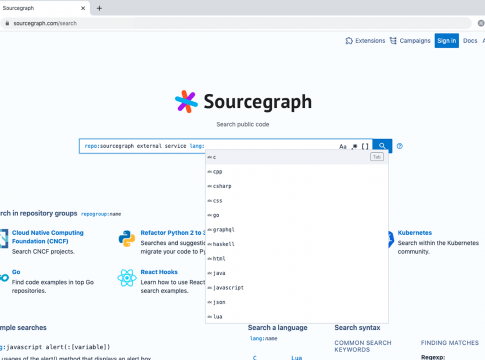This screenshot has width=485, height=360.
Task: Click 'COMMON SEARCH KEYWORDS' heading
Action: pos(363,346)
